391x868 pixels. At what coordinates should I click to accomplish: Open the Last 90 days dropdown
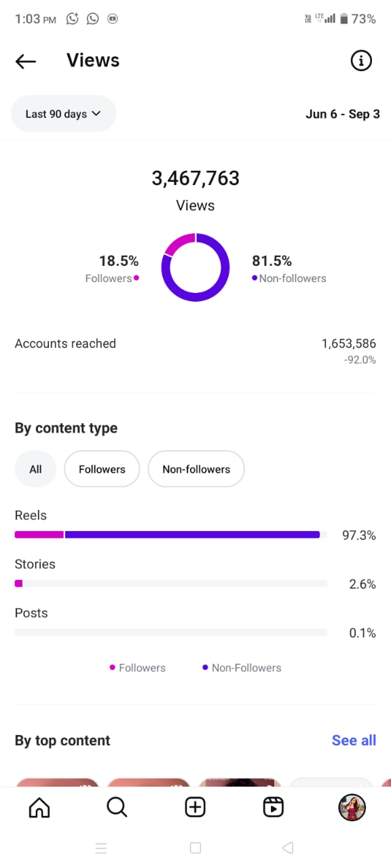tap(63, 114)
